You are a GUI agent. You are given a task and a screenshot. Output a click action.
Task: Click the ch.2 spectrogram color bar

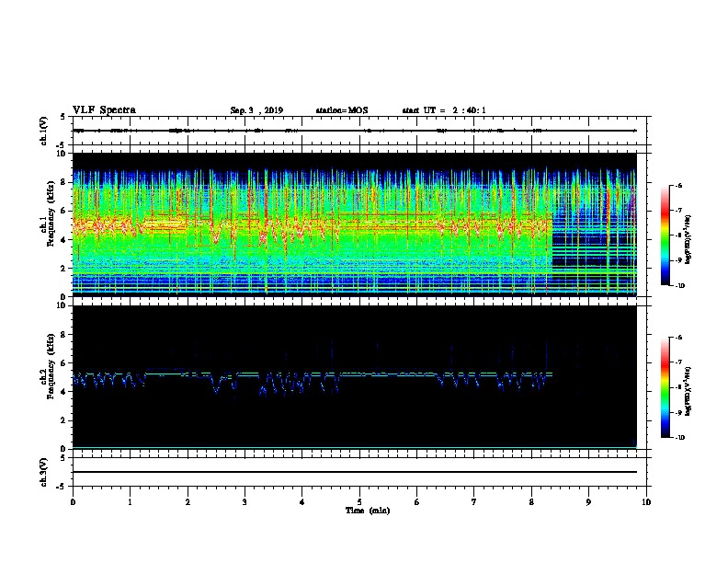[665, 387]
